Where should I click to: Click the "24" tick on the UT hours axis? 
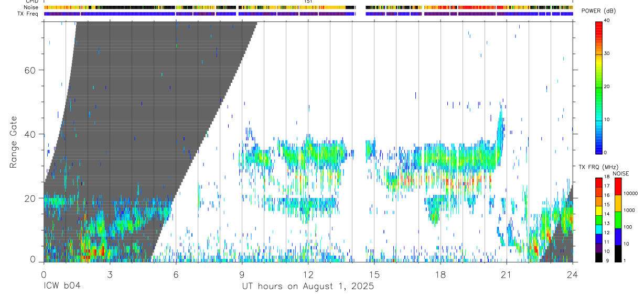point(573,274)
